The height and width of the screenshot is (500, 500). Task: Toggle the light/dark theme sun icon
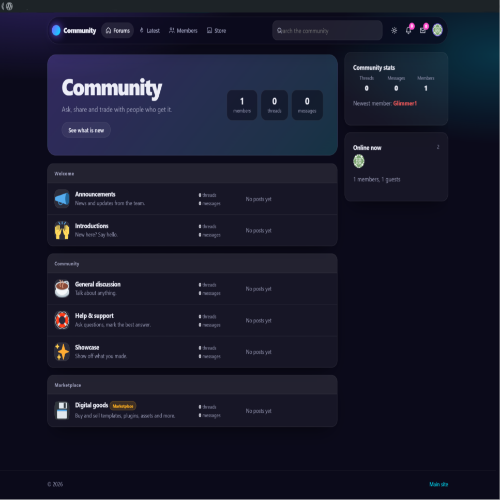click(x=394, y=30)
